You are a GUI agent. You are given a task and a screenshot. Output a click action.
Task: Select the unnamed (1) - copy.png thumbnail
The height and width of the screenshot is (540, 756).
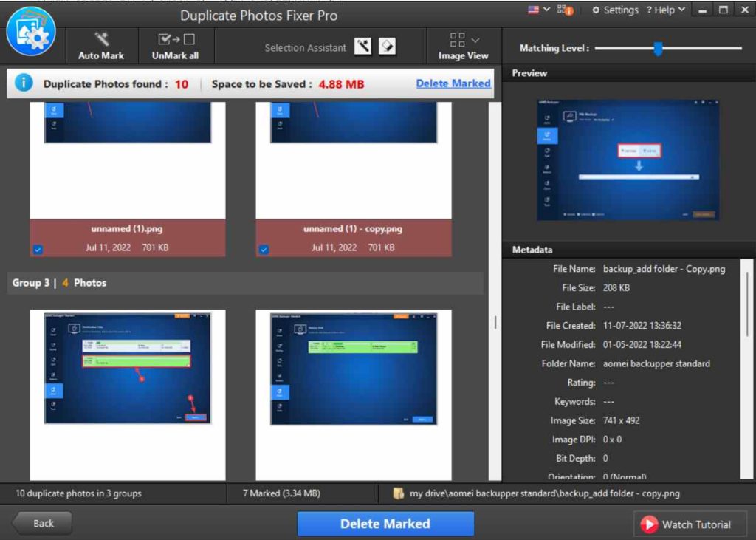[354, 160]
